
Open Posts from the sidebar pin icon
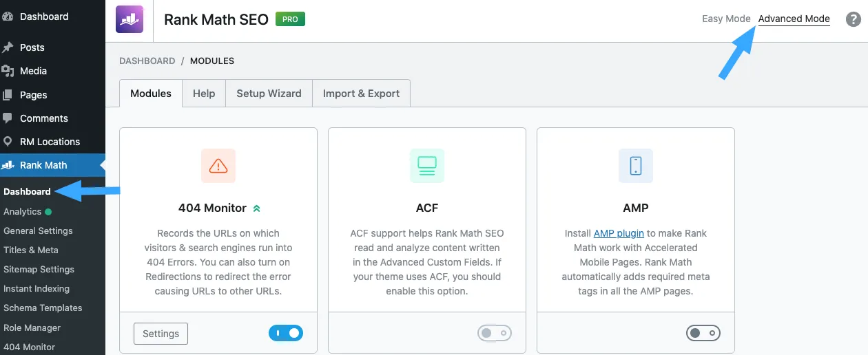(x=8, y=47)
